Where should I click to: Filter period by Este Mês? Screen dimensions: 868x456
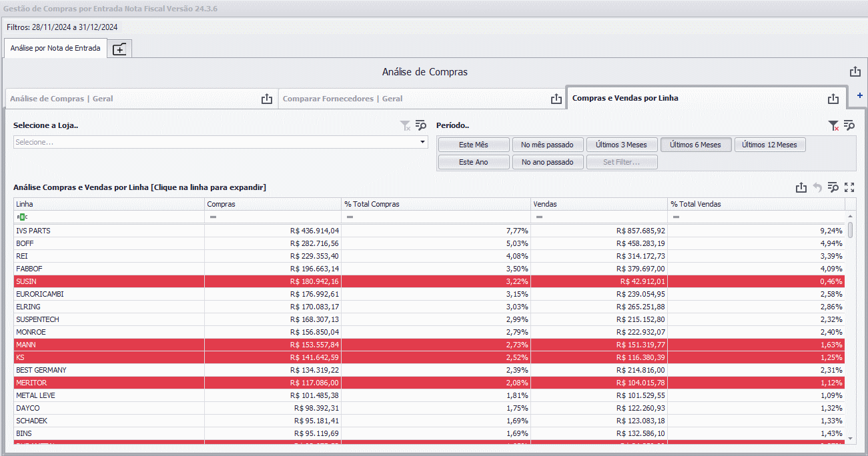[474, 145]
